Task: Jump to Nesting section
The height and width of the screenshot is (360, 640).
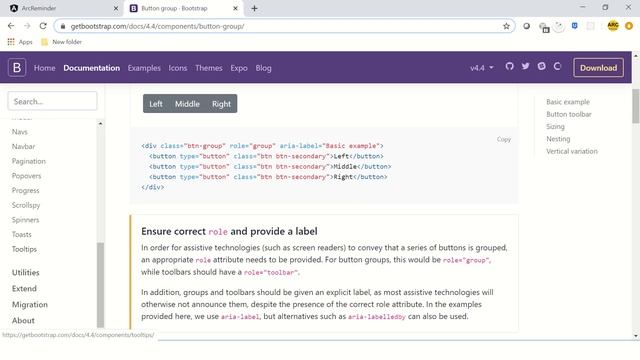Action: [558, 139]
